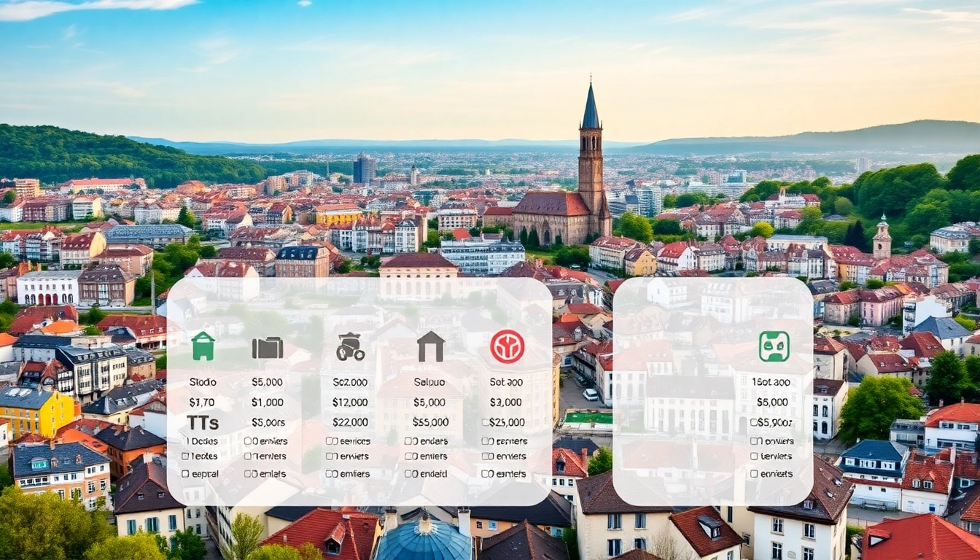The height and width of the screenshot is (560, 980).
Task: Check the last checkbox in the right panel
Action: tap(754, 474)
